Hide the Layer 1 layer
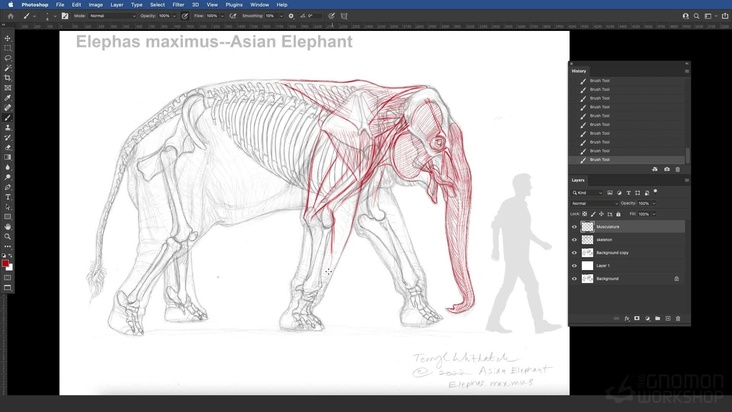Screen dimensions: 732x412 [x=575, y=266]
